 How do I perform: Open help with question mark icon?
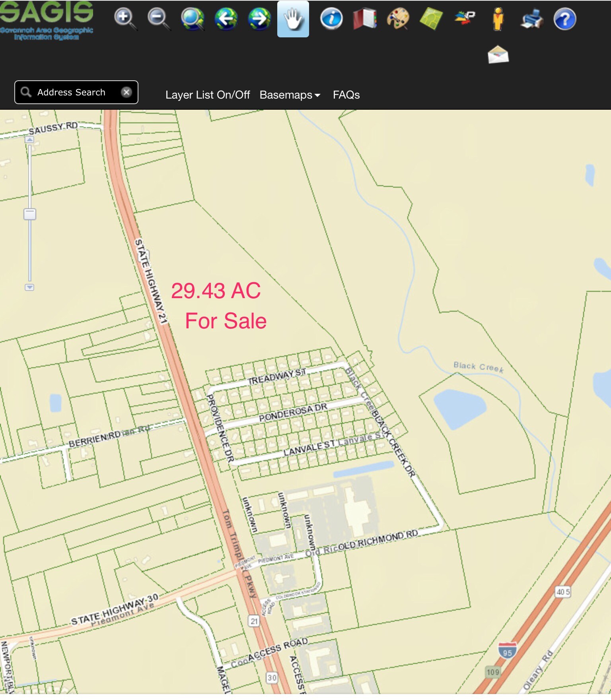(x=564, y=19)
